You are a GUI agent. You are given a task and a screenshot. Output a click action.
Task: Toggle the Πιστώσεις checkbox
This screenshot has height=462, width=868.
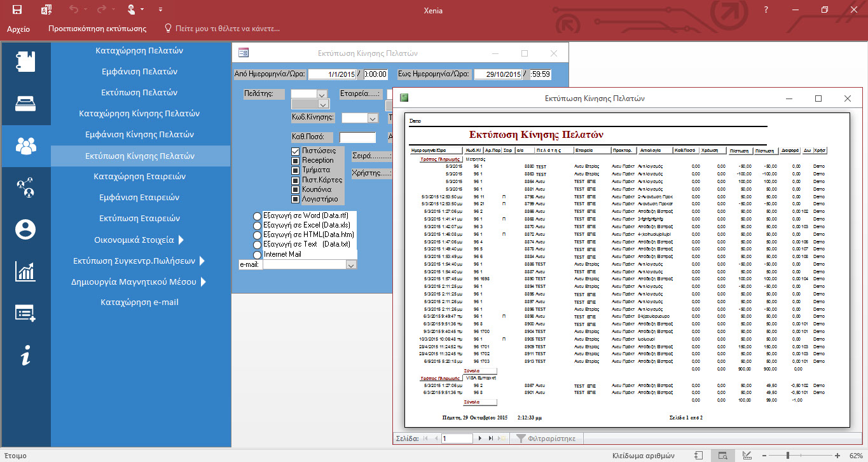pyautogui.click(x=295, y=151)
